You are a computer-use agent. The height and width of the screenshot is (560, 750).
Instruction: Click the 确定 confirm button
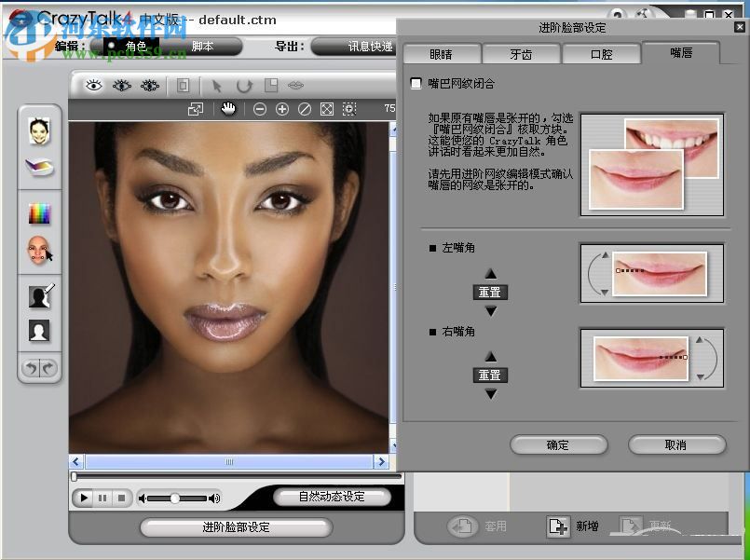tap(558, 445)
